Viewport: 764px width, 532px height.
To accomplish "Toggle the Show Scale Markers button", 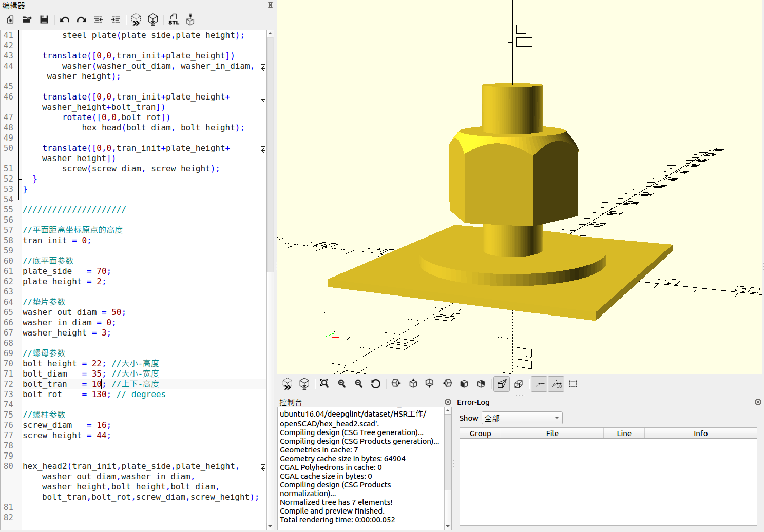I will [556, 384].
